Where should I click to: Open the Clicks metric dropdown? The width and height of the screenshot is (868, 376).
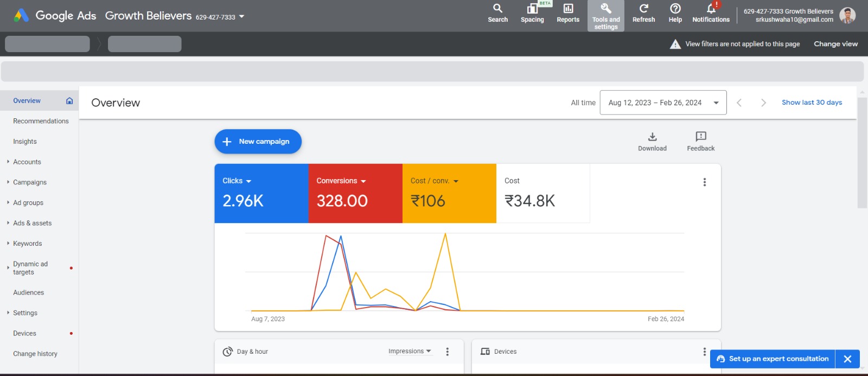point(237,181)
